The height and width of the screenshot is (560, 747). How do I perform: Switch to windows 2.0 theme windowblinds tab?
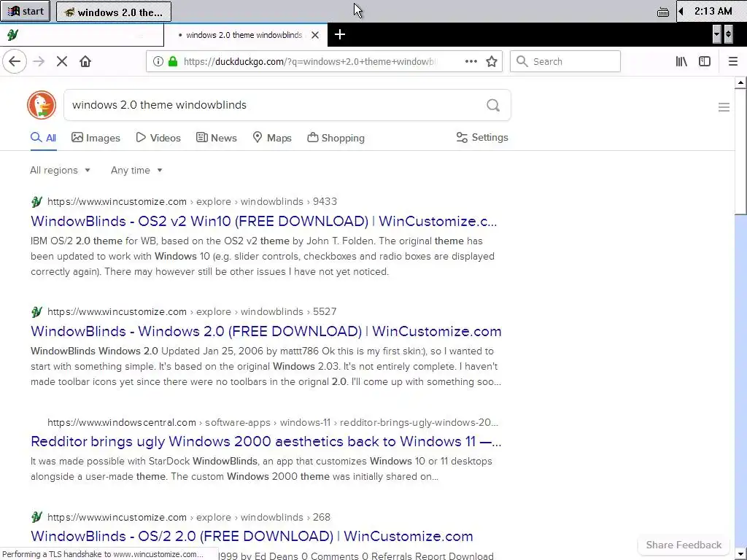245,35
